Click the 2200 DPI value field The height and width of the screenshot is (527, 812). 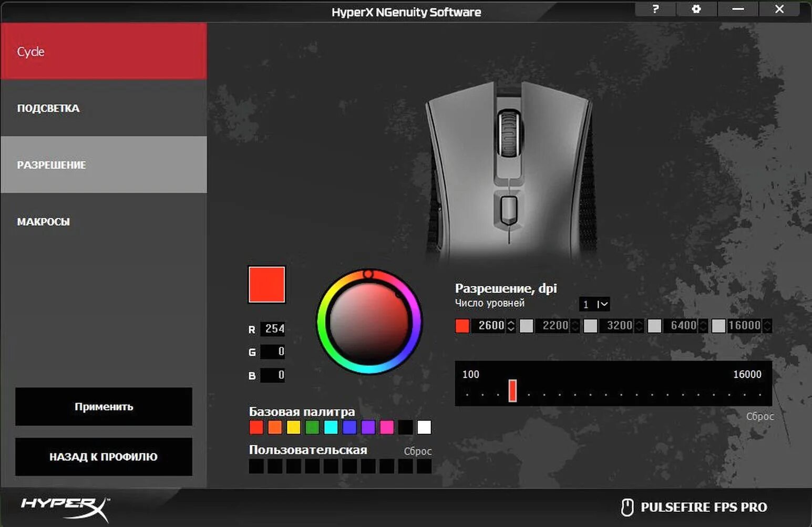(553, 326)
